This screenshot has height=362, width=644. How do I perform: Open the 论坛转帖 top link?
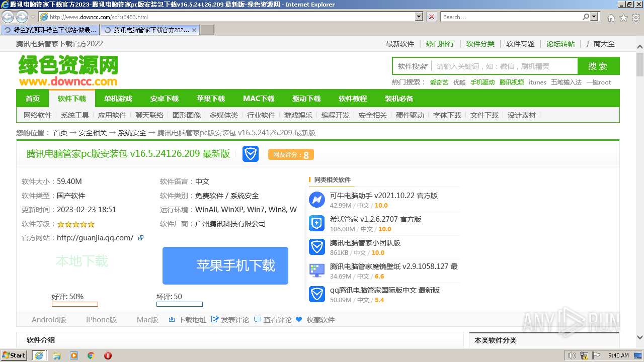pos(560,44)
